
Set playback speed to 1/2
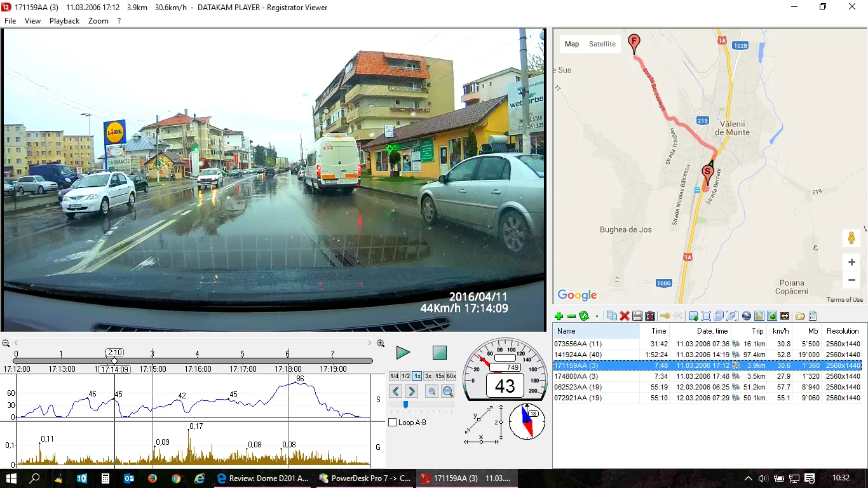tap(405, 376)
